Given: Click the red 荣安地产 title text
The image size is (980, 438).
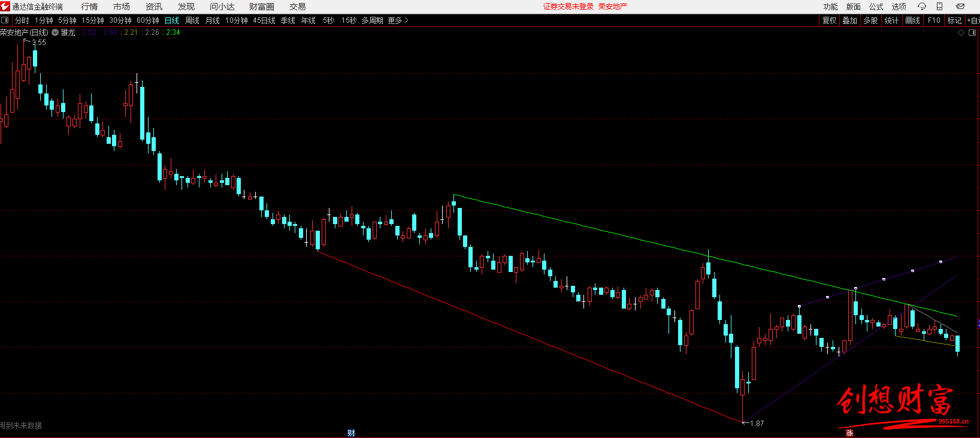Looking at the screenshot, I should point(613,7).
